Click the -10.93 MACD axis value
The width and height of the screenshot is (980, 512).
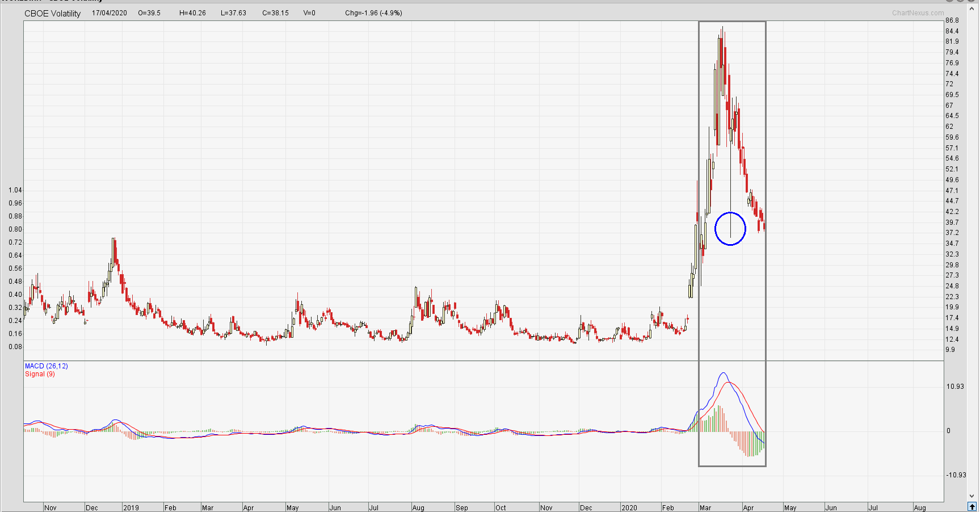pyautogui.click(x=956, y=475)
